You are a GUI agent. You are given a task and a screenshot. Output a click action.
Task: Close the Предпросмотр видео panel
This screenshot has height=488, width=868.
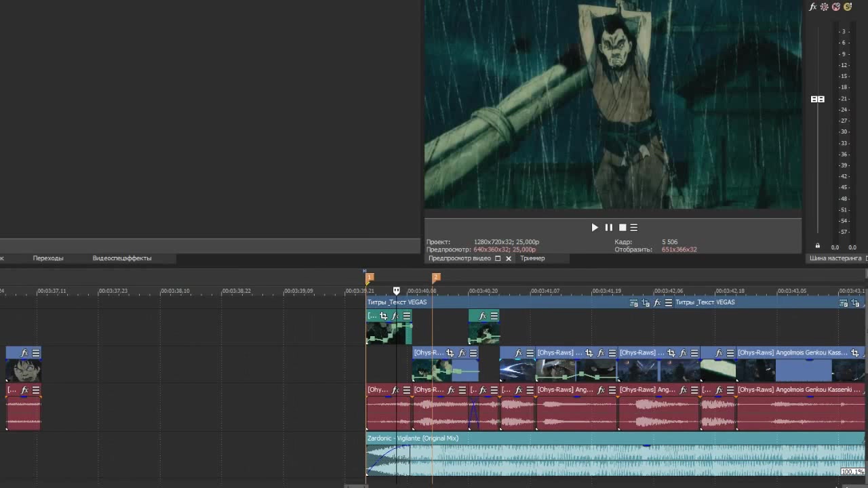coord(508,258)
